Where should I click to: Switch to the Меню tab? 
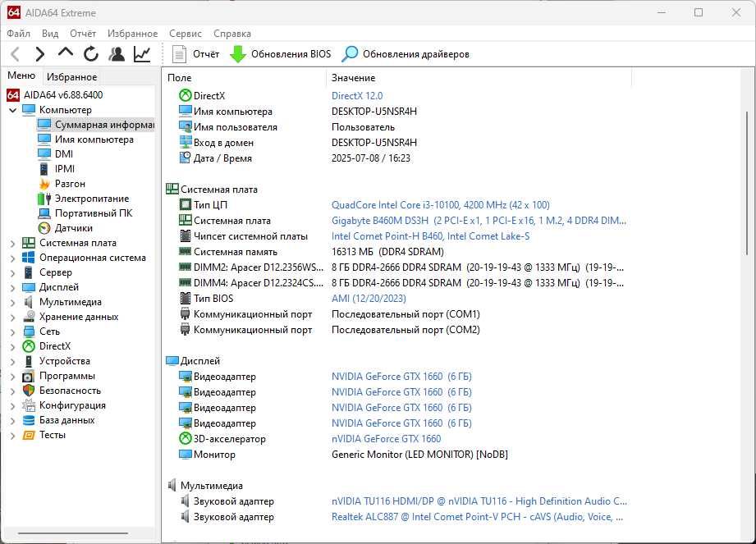[21, 75]
